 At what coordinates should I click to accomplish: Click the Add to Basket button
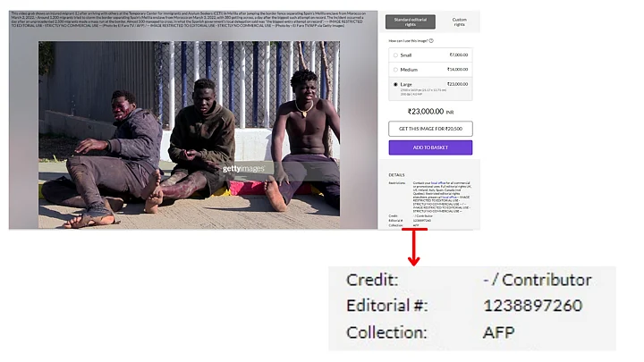[x=430, y=147]
